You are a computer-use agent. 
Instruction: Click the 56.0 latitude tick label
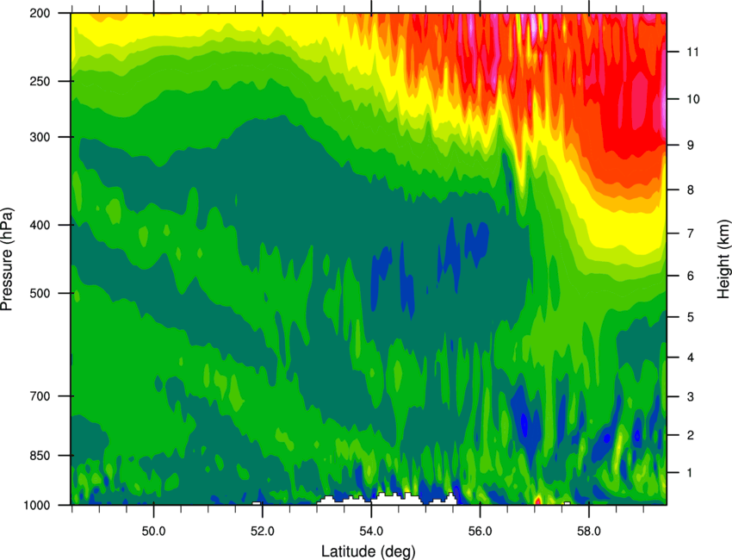[480, 532]
